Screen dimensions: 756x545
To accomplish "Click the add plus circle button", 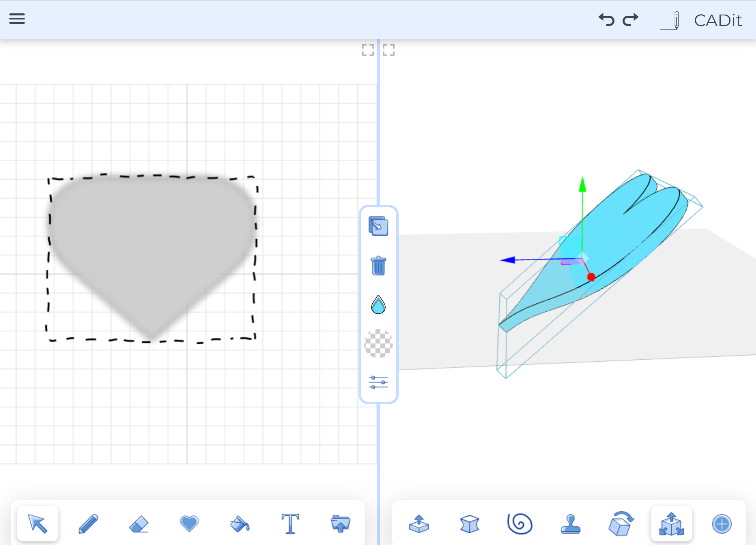I will (722, 524).
